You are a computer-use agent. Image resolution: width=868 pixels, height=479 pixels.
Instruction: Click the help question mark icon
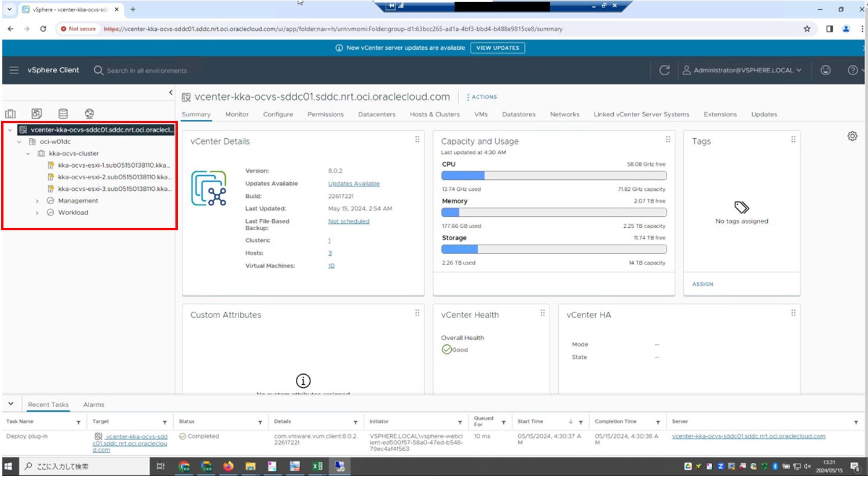tap(852, 70)
